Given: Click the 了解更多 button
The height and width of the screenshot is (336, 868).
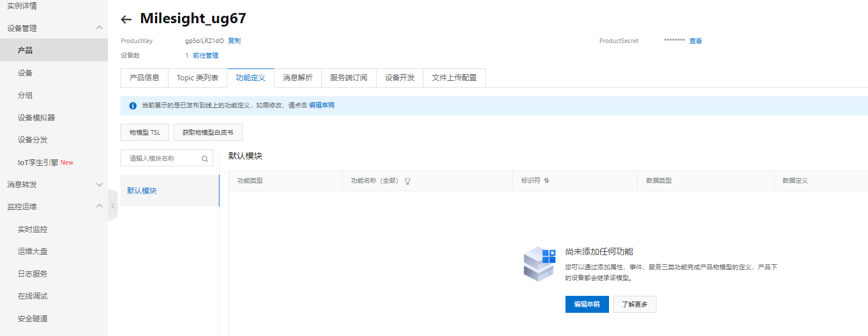Looking at the screenshot, I should pos(634,304).
